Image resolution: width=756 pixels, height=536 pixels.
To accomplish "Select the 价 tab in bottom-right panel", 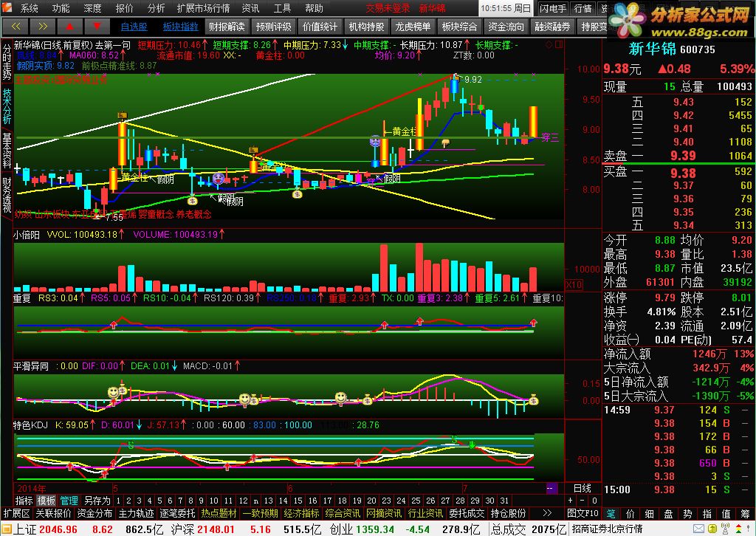I will tap(630, 514).
